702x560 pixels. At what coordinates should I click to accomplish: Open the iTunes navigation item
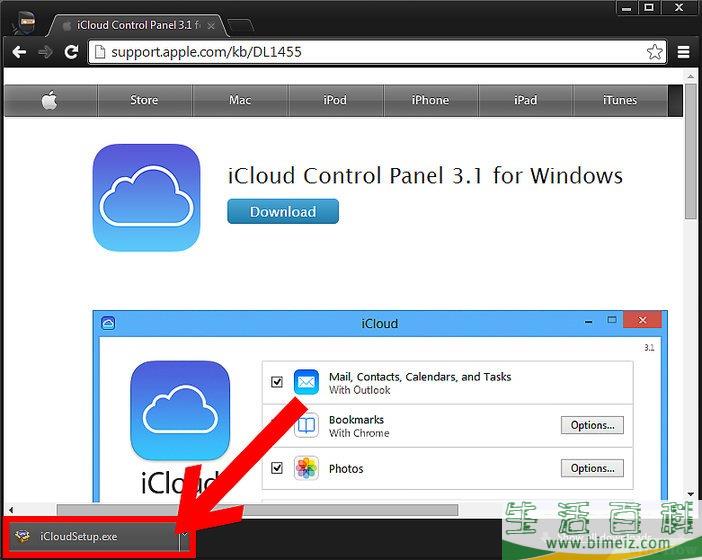point(620,100)
